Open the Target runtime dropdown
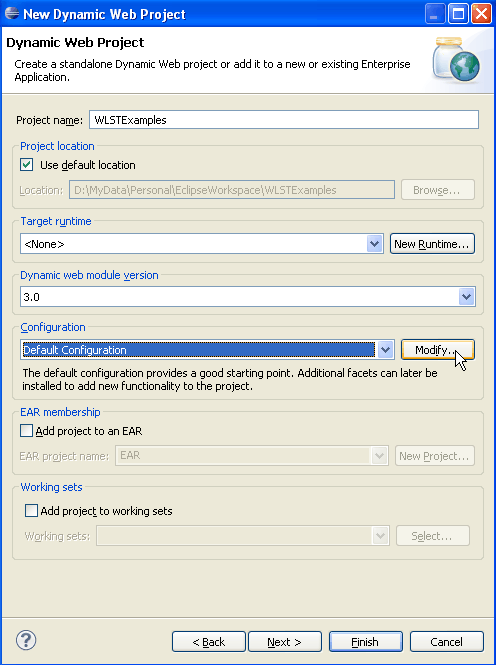The height and width of the screenshot is (665, 496). pos(374,244)
